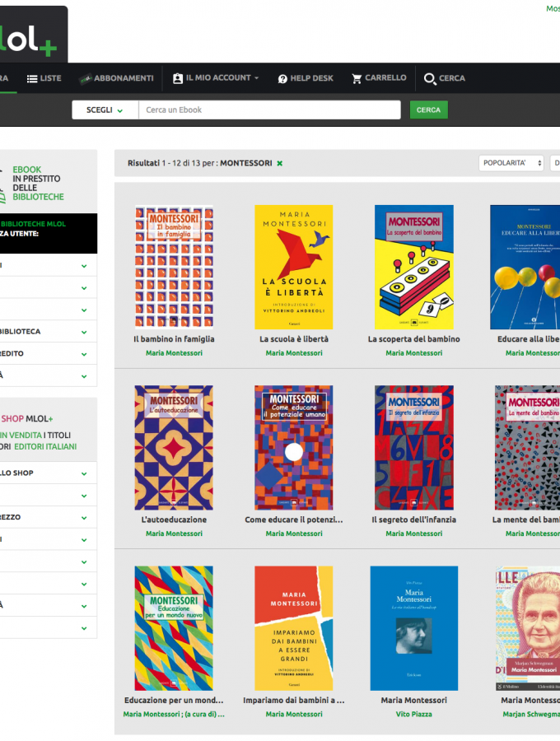Remove the MONTESSORI search filter with the green x
This screenshot has height=741, width=560.
coord(280,164)
